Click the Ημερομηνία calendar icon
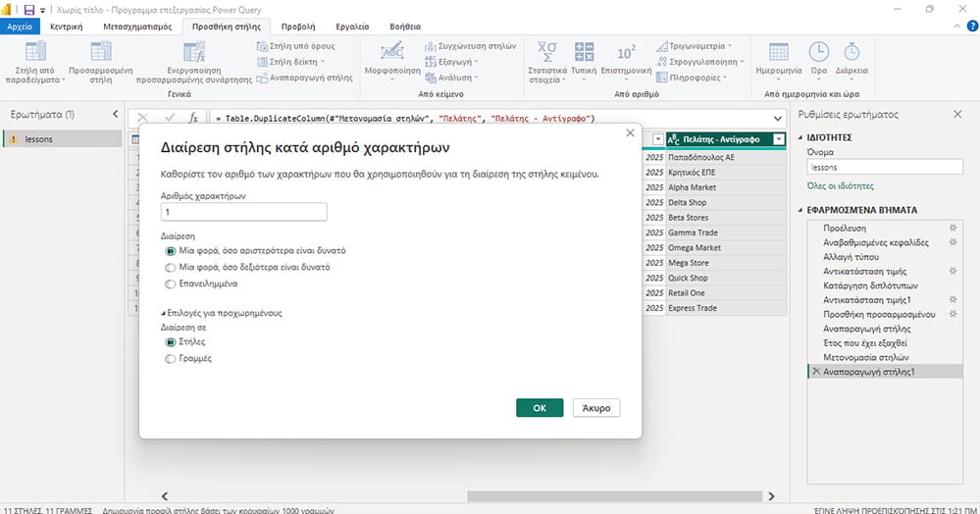Viewport: 980px width, 514px height. tap(778, 51)
